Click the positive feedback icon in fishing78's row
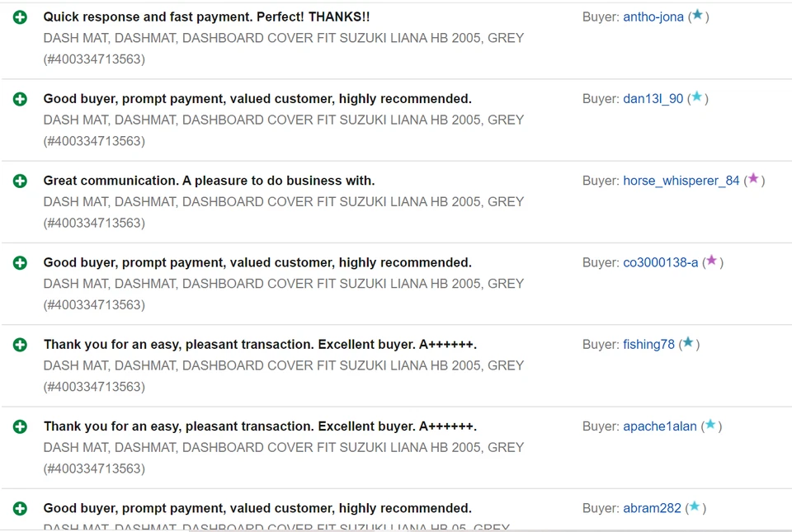This screenshot has width=792, height=532. coord(20,345)
